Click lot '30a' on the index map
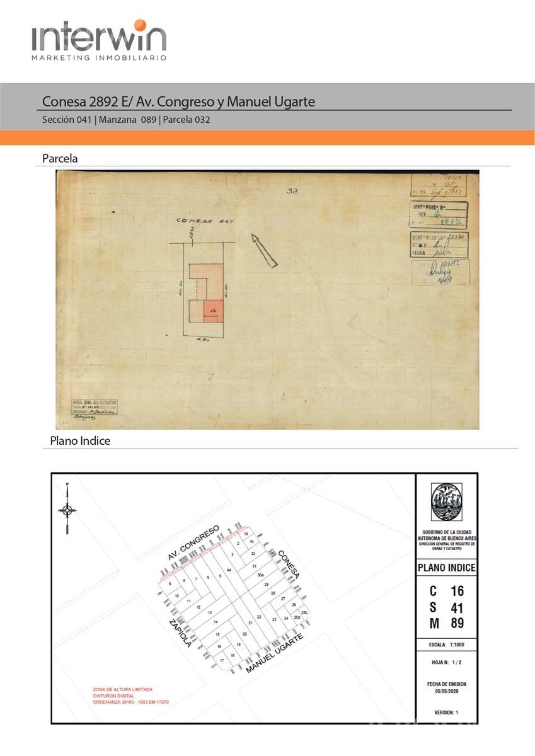Screen dimensions: 535x756 click(x=261, y=575)
